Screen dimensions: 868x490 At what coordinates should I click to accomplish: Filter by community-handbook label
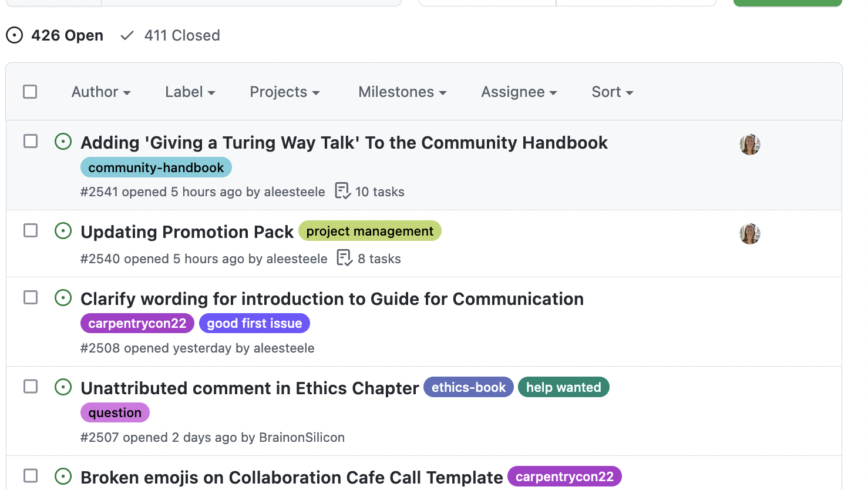[156, 167]
